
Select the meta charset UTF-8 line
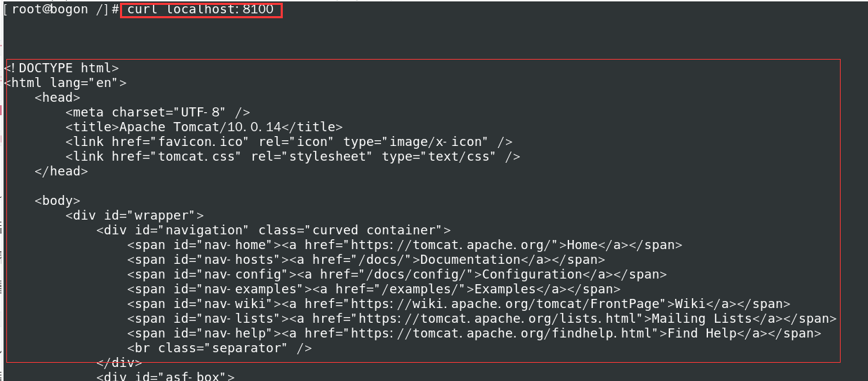158,112
